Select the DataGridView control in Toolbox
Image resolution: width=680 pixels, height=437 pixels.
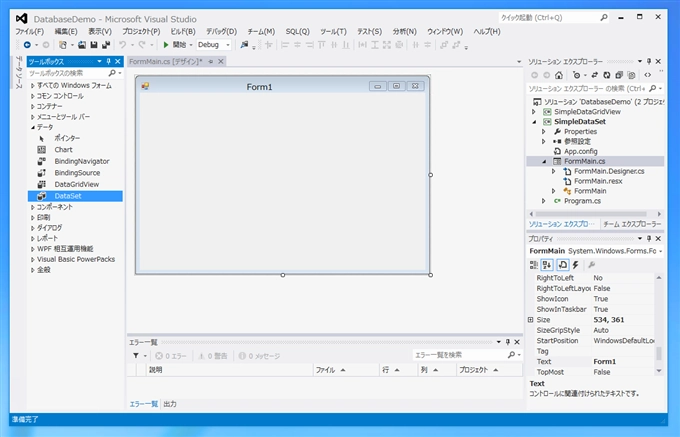[76, 184]
